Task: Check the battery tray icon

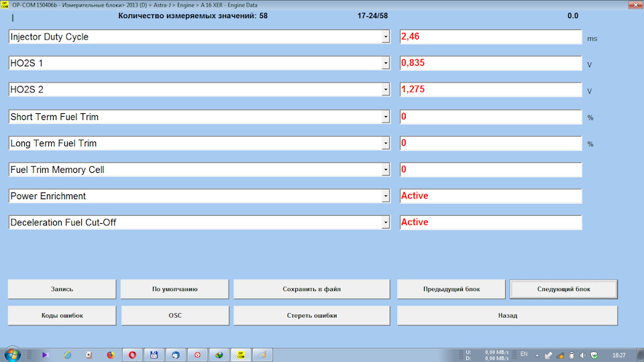Action: pos(572,355)
